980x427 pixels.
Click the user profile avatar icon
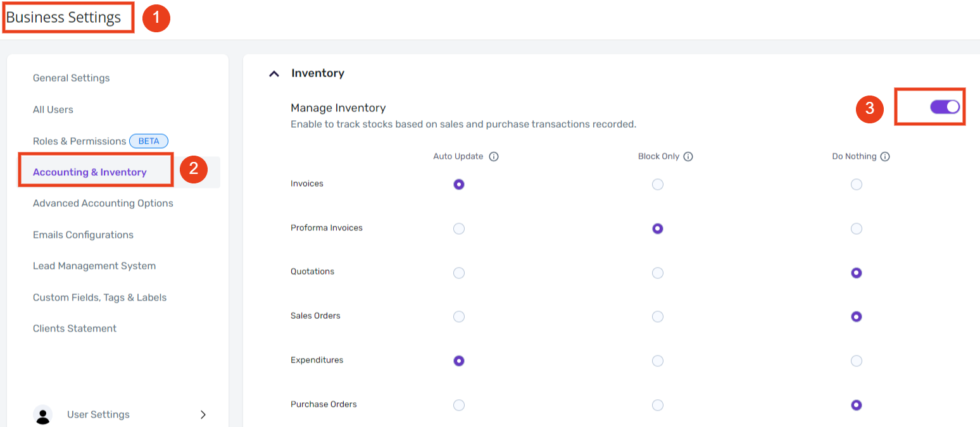click(43, 415)
